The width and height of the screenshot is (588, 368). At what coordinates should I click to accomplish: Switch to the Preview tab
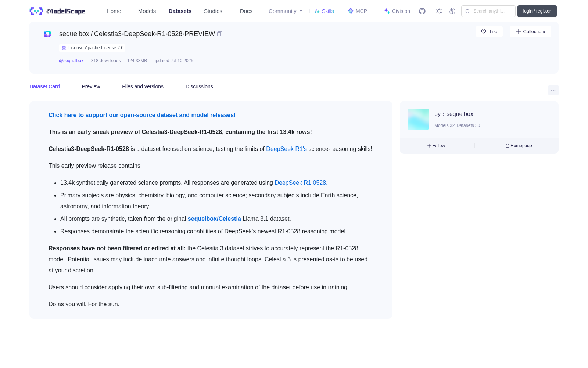pyautogui.click(x=91, y=86)
